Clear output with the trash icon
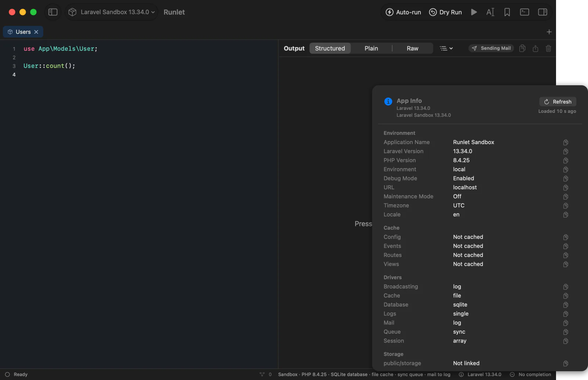 [548, 48]
